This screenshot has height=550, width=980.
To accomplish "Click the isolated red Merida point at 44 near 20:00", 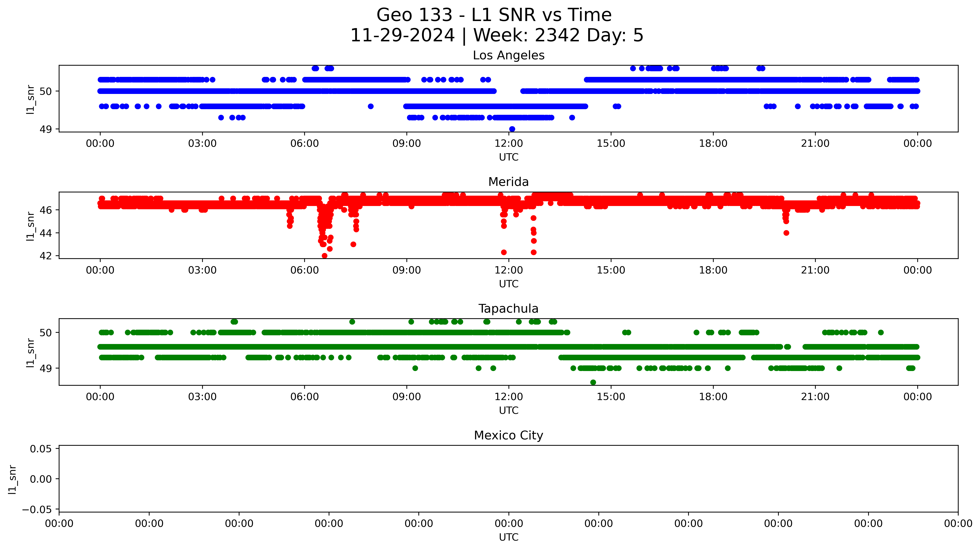I will click(x=786, y=233).
